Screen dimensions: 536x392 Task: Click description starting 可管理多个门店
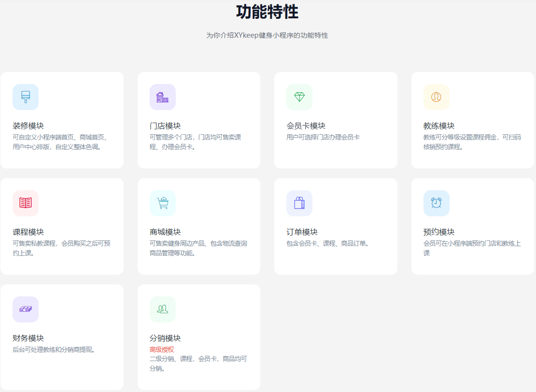click(x=196, y=142)
